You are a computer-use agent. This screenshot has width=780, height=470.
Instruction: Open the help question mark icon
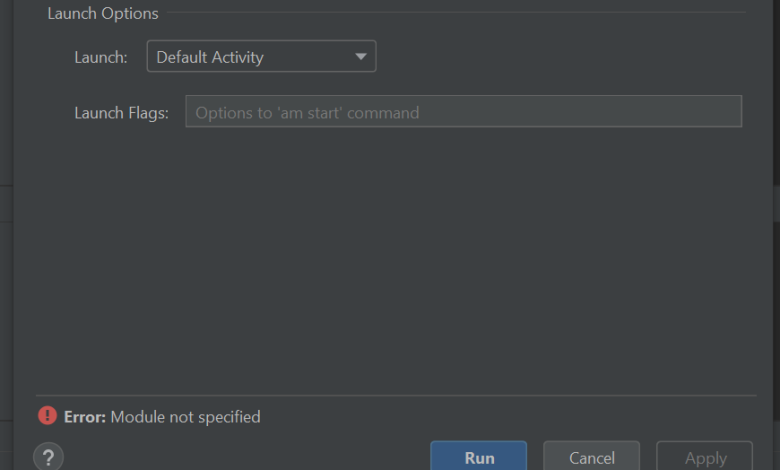click(48, 457)
